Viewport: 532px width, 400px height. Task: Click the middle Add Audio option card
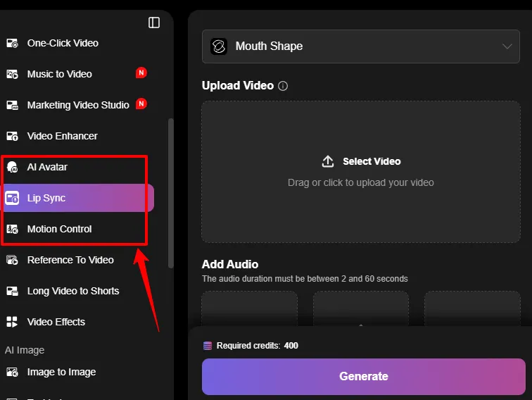[x=361, y=308]
